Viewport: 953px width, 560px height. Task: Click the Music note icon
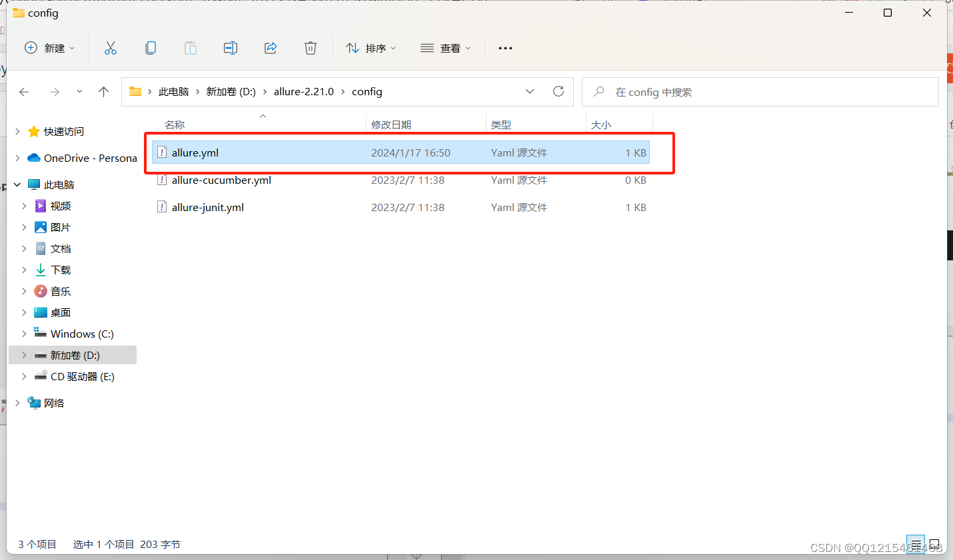pos(41,291)
